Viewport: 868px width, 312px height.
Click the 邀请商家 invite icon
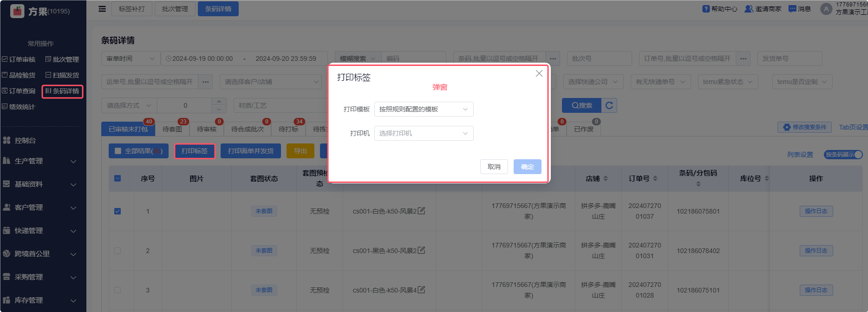click(x=749, y=9)
